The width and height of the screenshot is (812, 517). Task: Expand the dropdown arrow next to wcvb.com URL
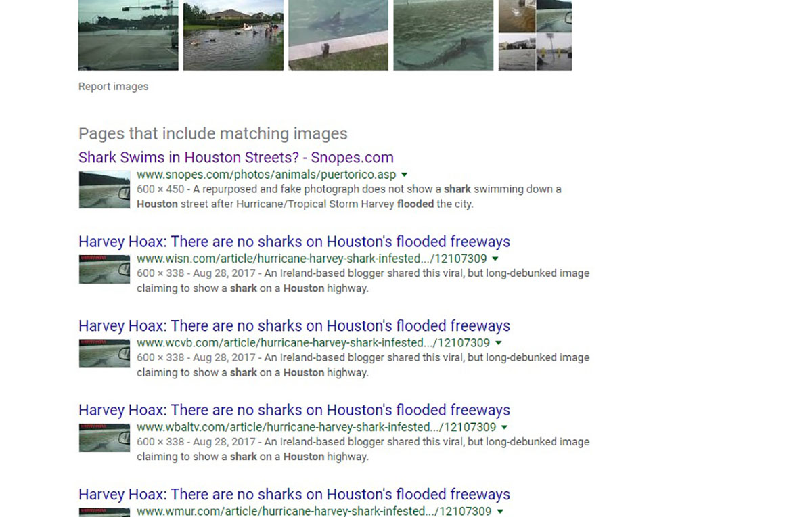[499, 343]
